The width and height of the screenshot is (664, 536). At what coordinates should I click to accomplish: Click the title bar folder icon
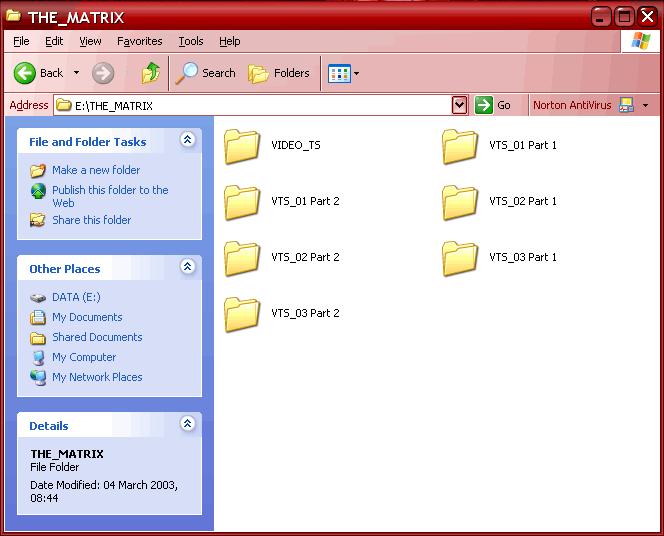[x=14, y=16]
